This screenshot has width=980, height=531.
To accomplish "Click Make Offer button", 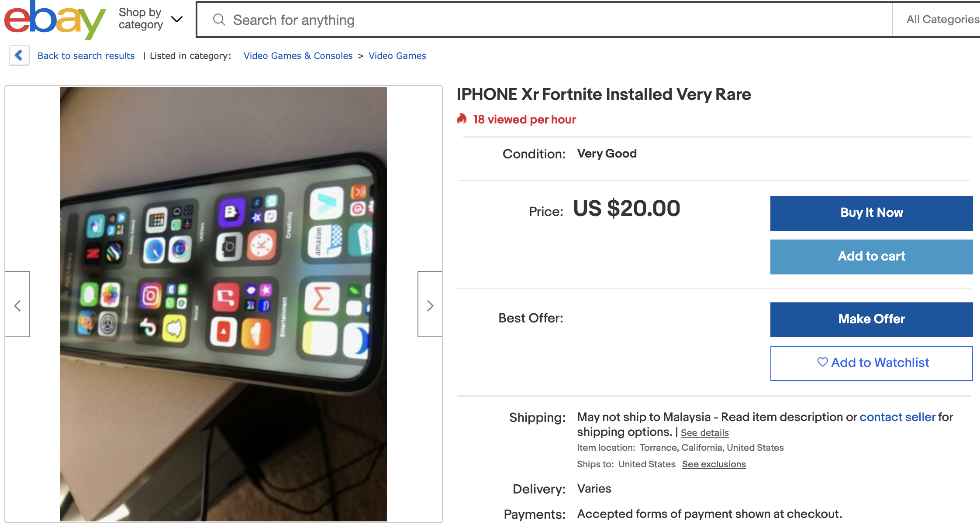I will [871, 319].
